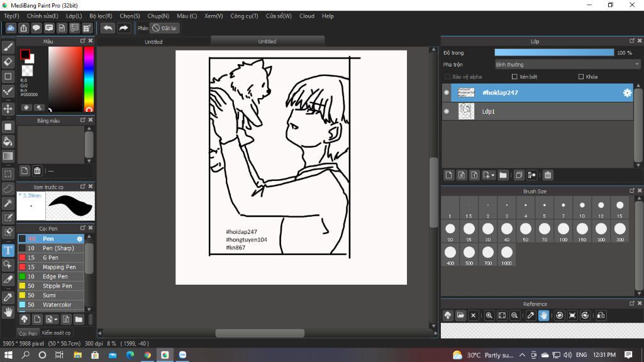Toggle visibility of Lớp1 layer
This screenshot has height=362, width=644.
[447, 111]
